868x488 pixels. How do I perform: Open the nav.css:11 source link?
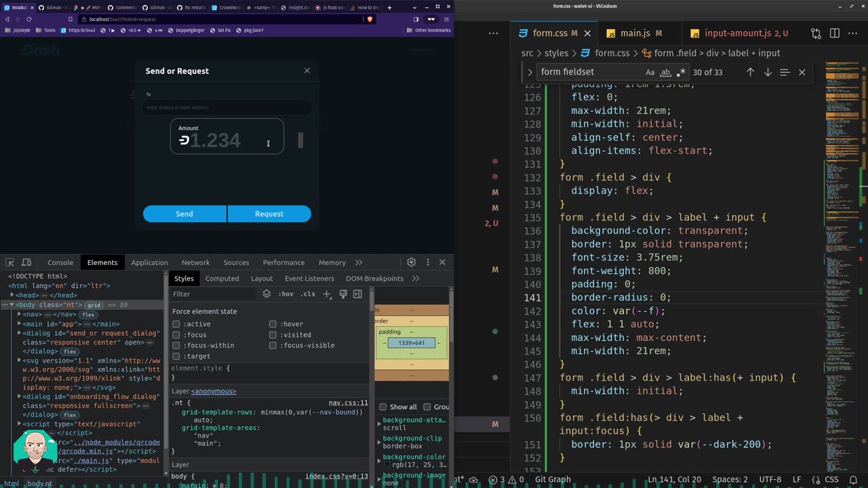tap(349, 403)
